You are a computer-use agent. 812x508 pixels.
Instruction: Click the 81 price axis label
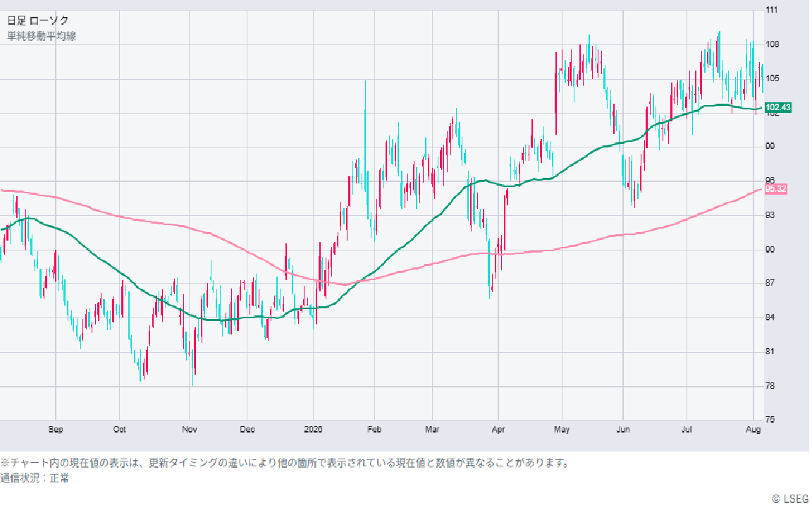(770, 351)
